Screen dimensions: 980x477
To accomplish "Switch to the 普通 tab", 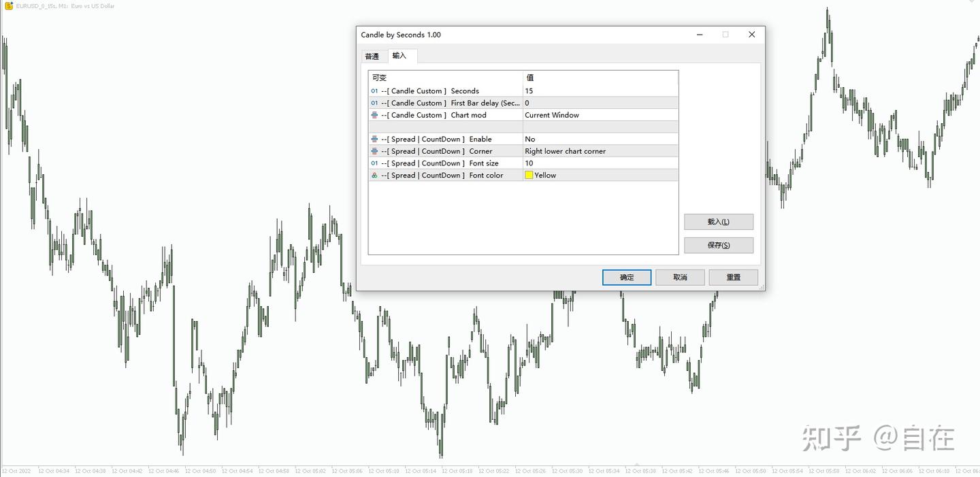I will point(372,56).
